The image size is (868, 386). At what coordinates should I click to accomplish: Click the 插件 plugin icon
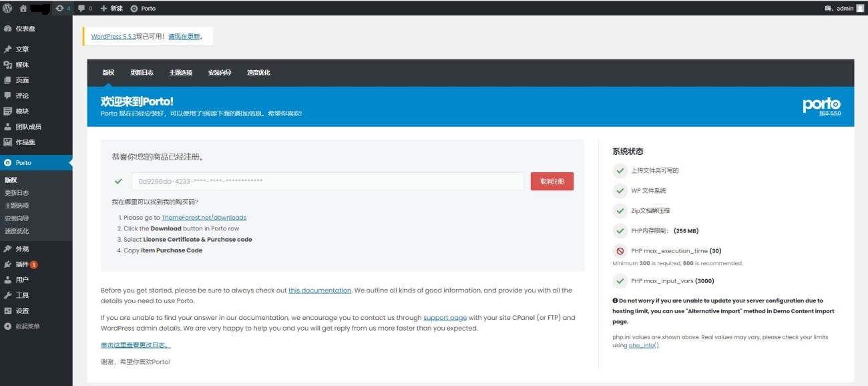[x=8, y=264]
